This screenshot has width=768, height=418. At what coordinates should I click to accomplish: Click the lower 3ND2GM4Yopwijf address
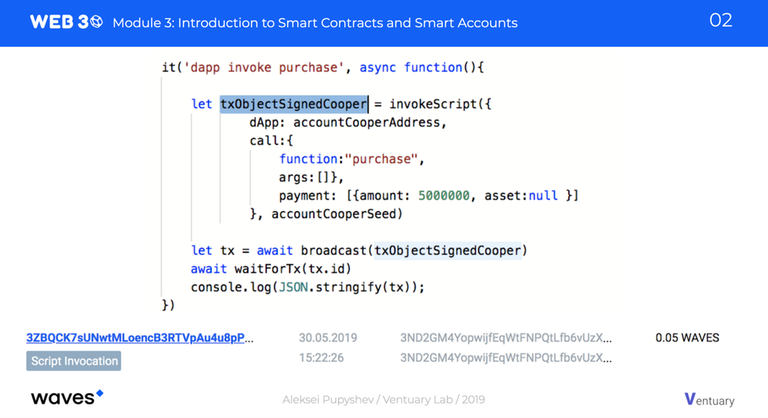(505, 358)
